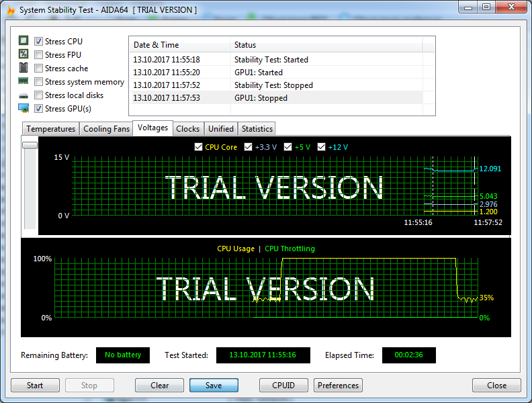Open the Clocks tab
Viewport: 532px width, 403px height.
tap(188, 129)
